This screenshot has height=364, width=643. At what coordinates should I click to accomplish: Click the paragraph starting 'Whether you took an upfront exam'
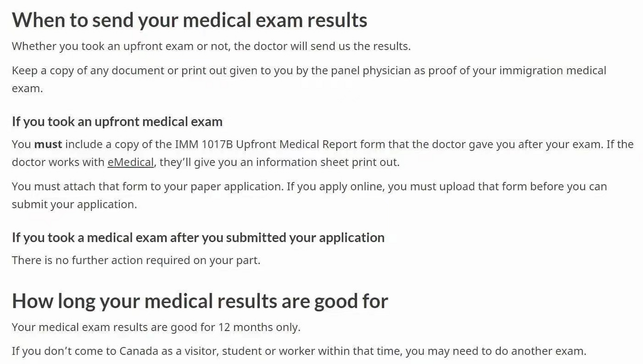point(211,46)
